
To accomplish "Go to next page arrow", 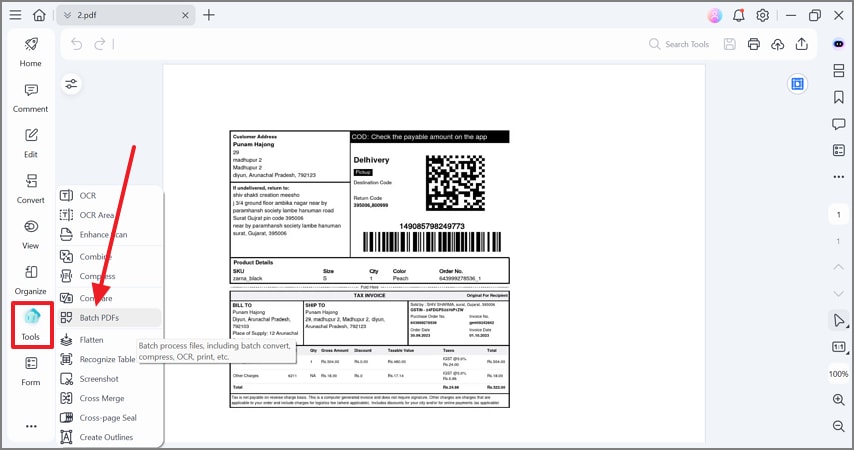I will [x=839, y=294].
